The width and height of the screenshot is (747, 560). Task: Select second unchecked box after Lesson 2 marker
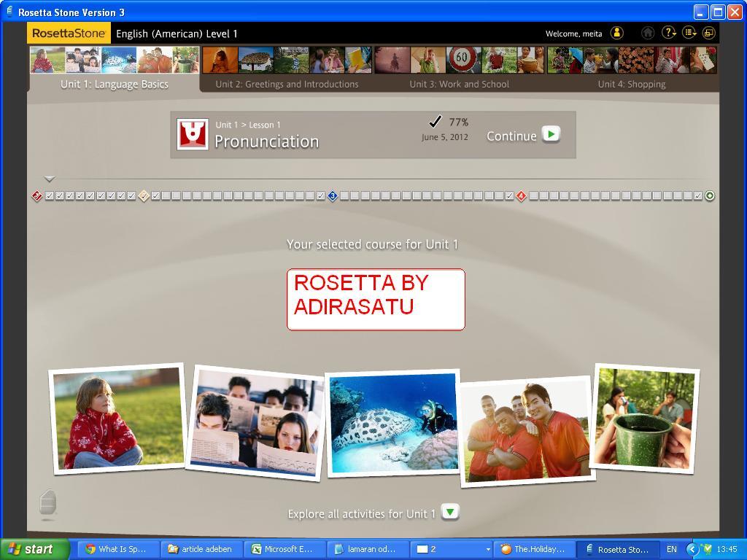[x=177, y=195]
